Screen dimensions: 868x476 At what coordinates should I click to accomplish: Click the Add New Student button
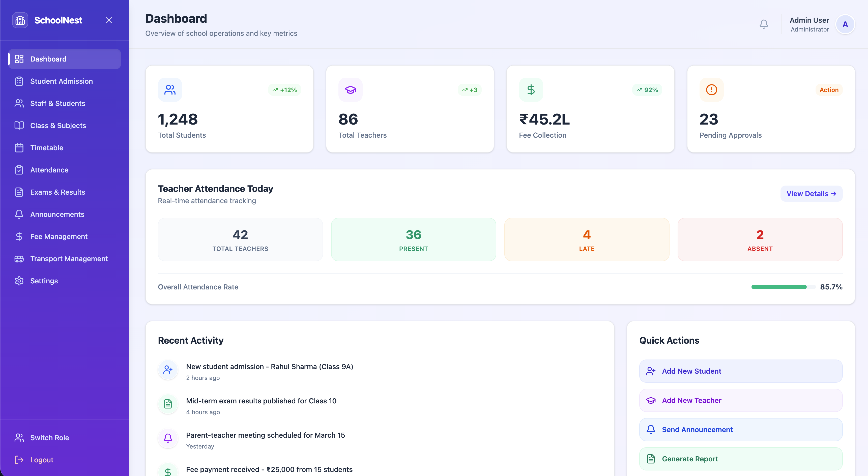click(x=741, y=371)
